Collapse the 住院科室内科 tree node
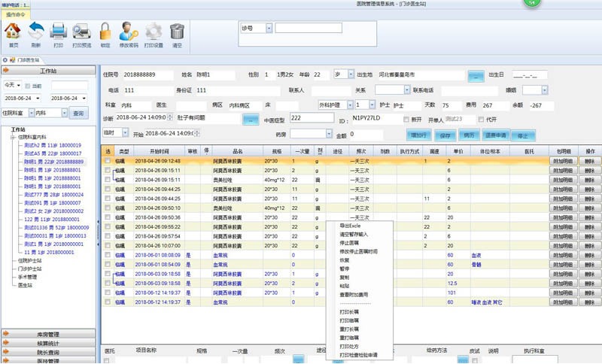This screenshot has height=364, width=602. pos(13,137)
